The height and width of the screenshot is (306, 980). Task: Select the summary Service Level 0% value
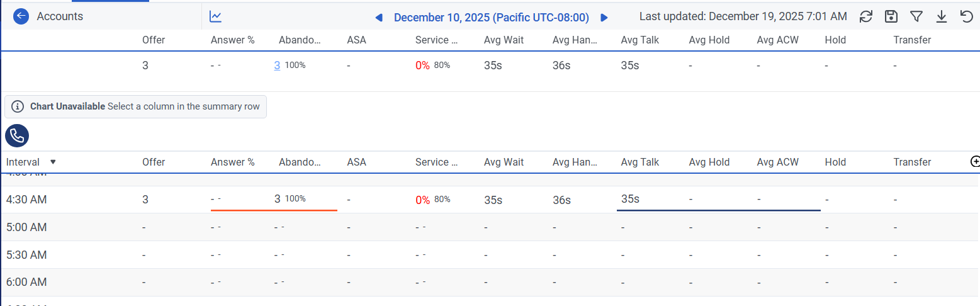(422, 65)
